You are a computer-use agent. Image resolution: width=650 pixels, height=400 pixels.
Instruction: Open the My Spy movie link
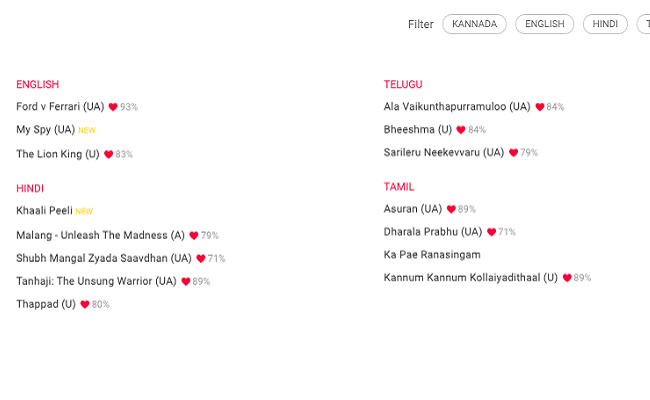(45, 130)
